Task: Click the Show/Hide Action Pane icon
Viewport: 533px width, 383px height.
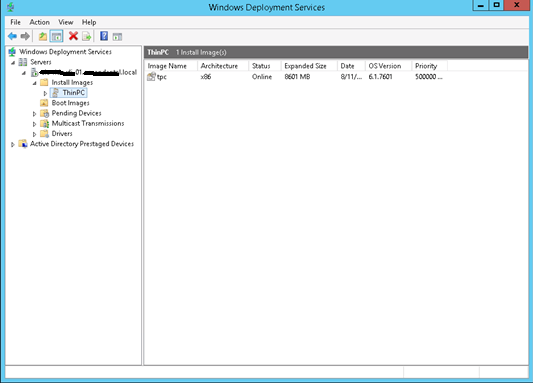Action: (117, 36)
